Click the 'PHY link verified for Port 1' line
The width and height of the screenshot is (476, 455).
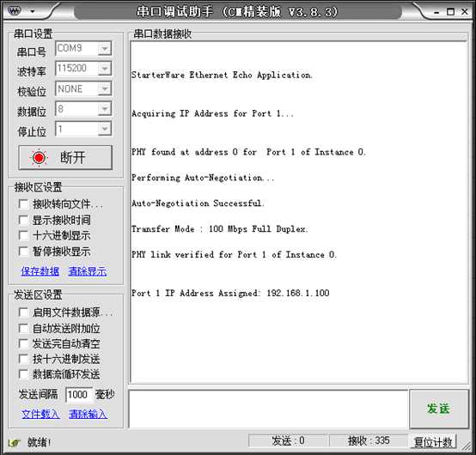coord(234,254)
